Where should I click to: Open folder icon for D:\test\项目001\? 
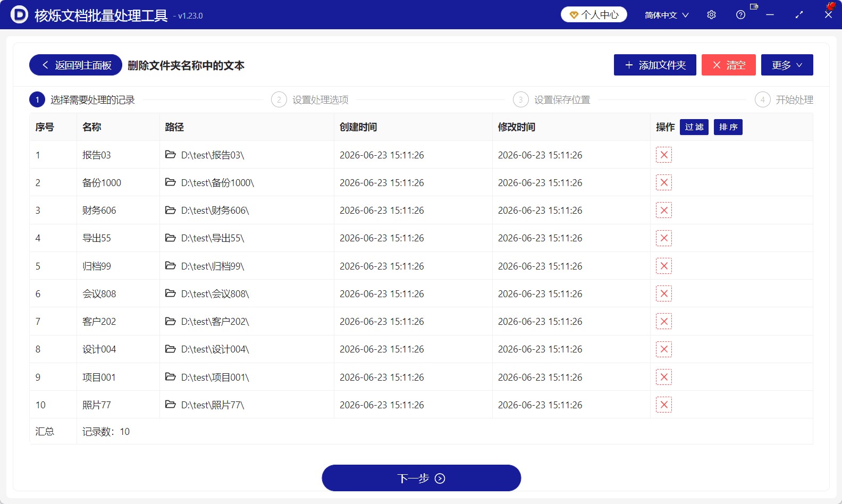coord(170,377)
